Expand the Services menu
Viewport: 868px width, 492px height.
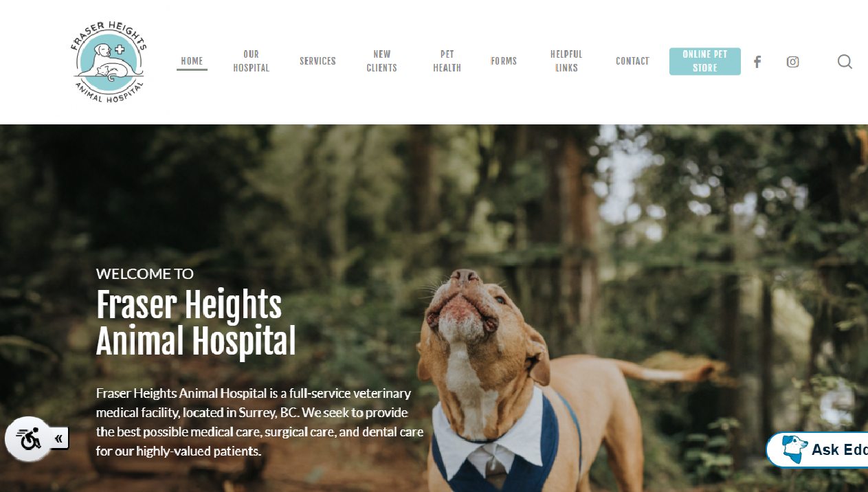(x=318, y=61)
